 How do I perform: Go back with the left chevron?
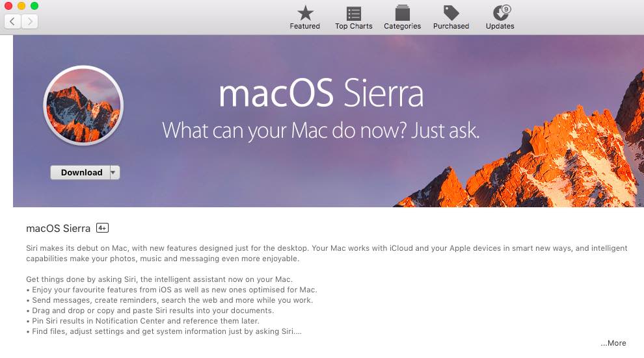coord(12,21)
